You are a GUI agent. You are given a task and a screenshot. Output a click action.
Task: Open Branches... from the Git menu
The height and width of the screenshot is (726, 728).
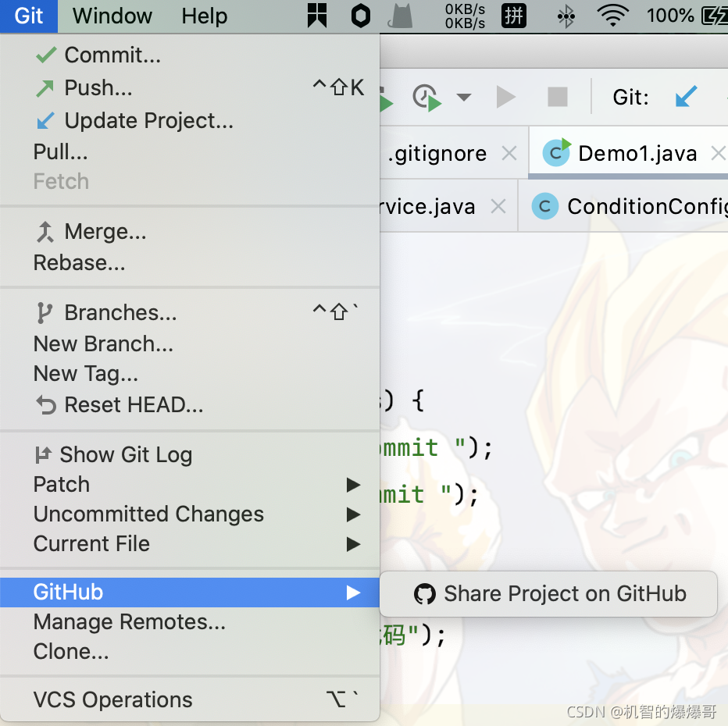click(190, 313)
